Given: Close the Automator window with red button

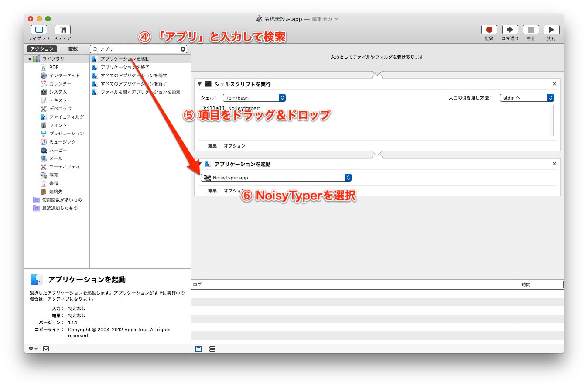Looking at the screenshot, I should pos(31,19).
